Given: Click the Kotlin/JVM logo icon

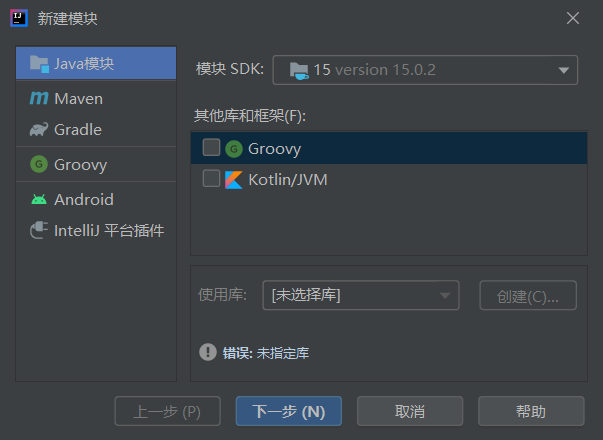Looking at the screenshot, I should click(233, 179).
